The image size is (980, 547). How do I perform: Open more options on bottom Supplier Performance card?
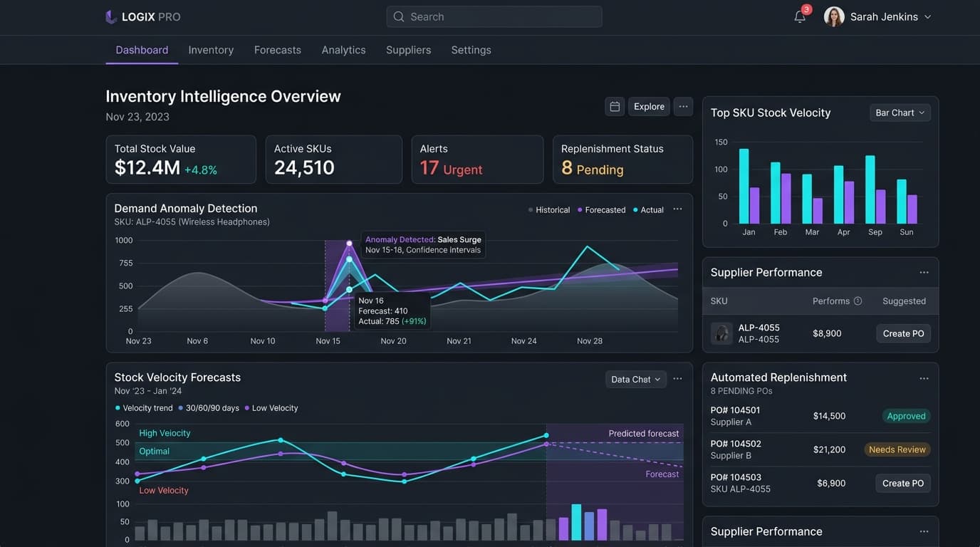(924, 531)
